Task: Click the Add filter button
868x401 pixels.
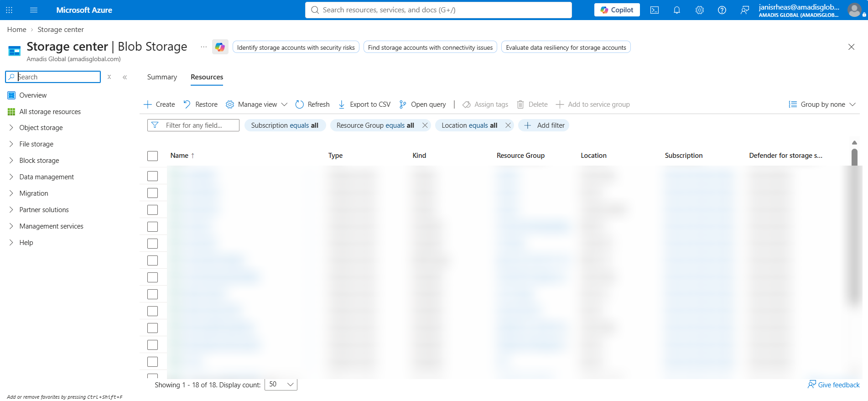Action: [x=544, y=125]
